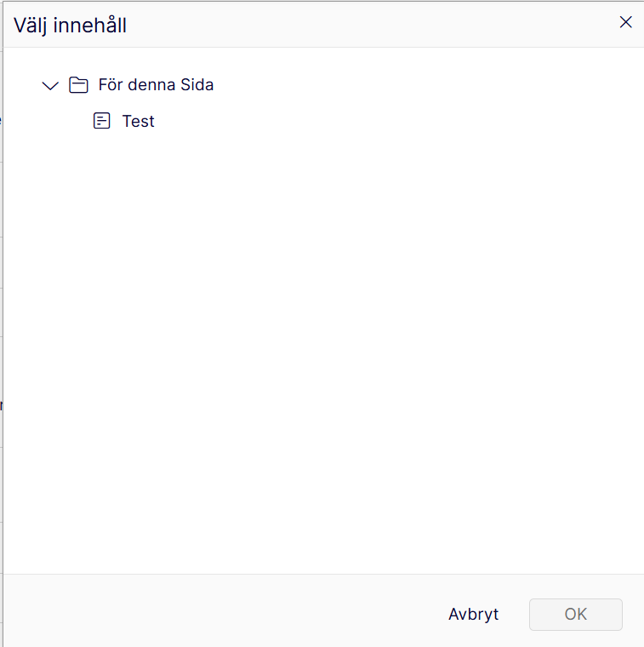The height and width of the screenshot is (647, 644).
Task: Click the header text Välj innehåll
Action: point(71,26)
